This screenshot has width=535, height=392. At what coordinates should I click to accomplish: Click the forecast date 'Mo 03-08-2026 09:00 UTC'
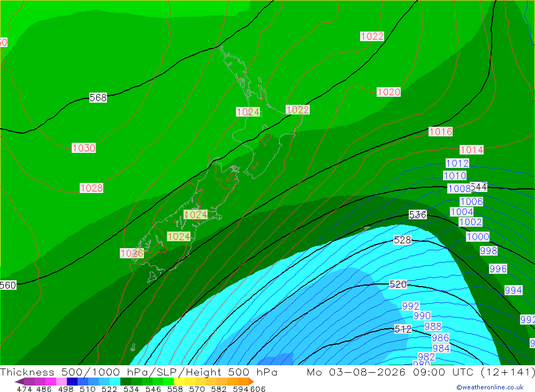pyautogui.click(x=392, y=372)
